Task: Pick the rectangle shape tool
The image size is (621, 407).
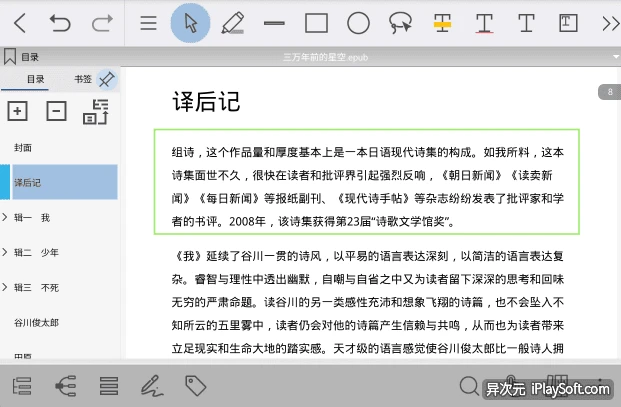Action: pos(316,23)
